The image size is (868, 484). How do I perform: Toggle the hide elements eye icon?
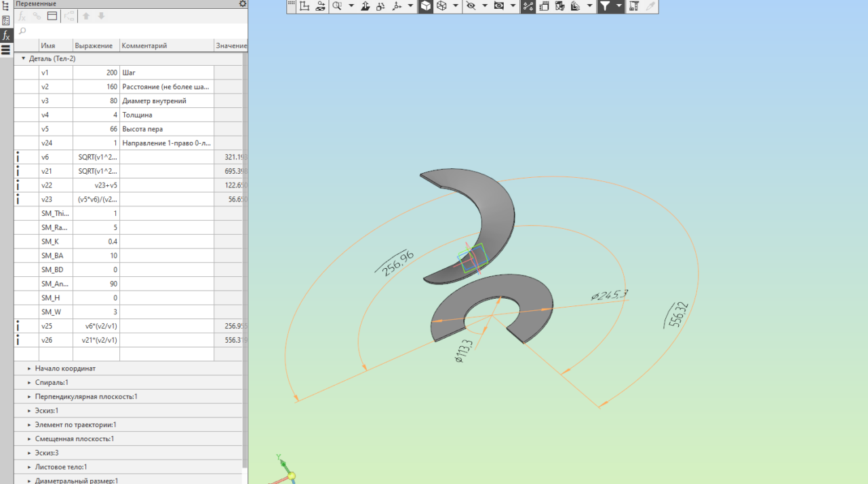click(x=471, y=6)
